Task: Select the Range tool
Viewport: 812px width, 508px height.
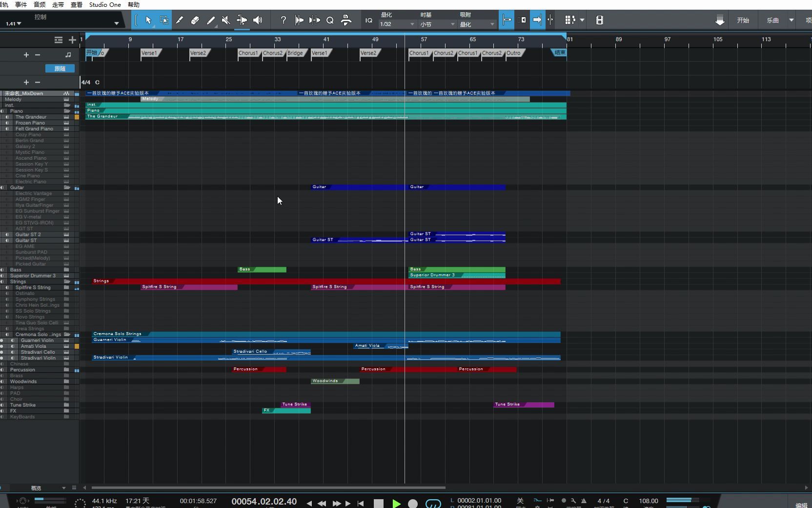Action: (164, 20)
